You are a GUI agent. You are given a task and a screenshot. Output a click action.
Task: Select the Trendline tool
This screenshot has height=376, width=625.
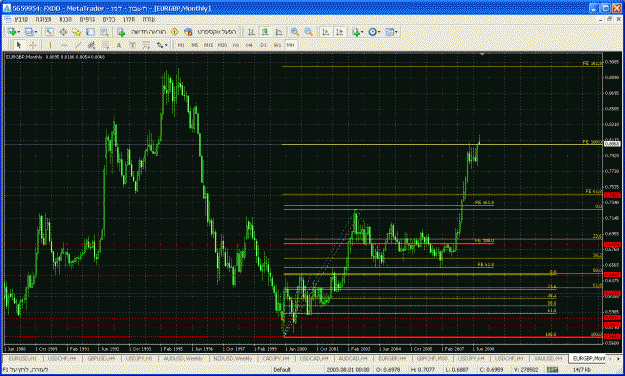(x=78, y=45)
